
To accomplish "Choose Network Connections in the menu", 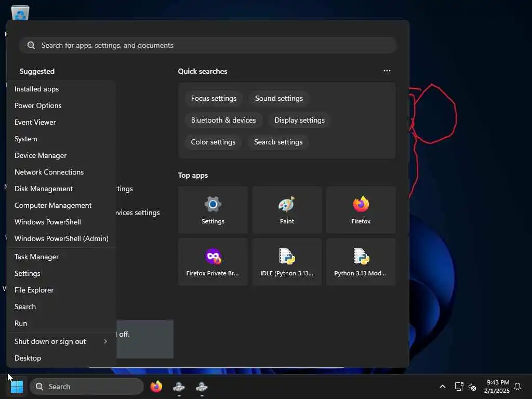I will [61, 172].
